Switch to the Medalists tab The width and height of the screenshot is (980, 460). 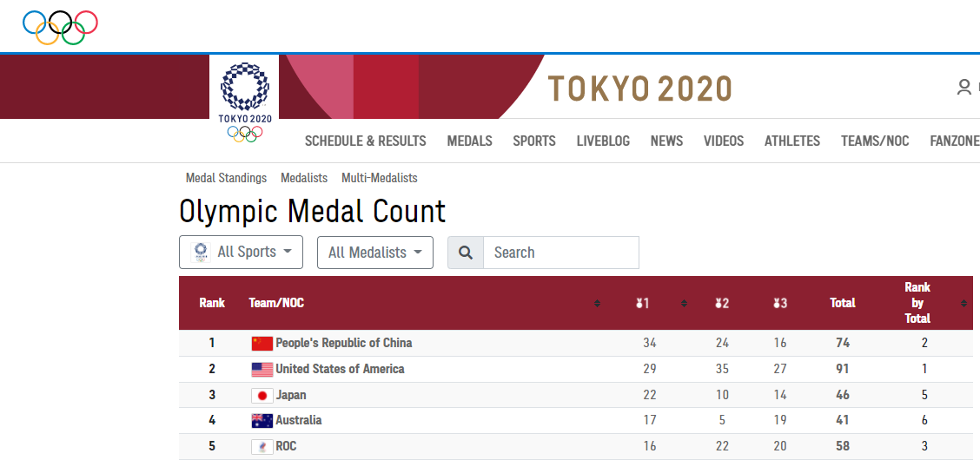point(304,178)
